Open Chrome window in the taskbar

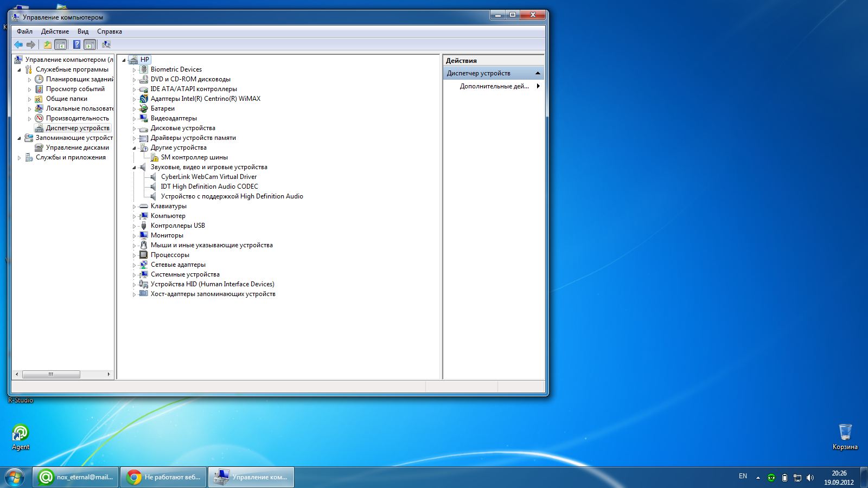(x=163, y=477)
